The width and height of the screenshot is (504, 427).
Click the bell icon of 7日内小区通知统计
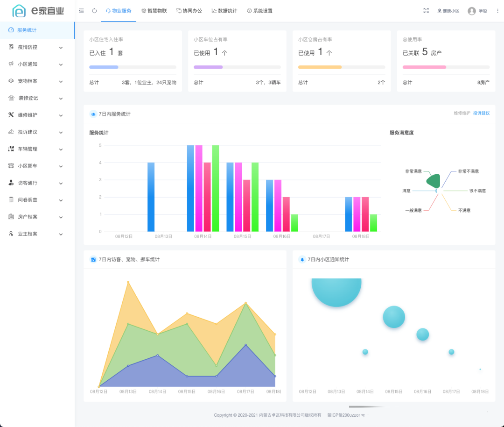pyautogui.click(x=302, y=259)
